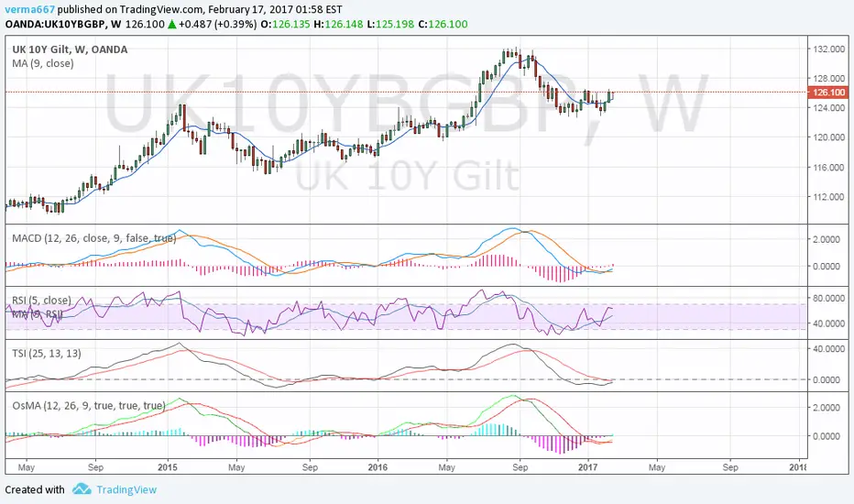Click the 2.0000 value on OsMA pane axis

coord(827,407)
